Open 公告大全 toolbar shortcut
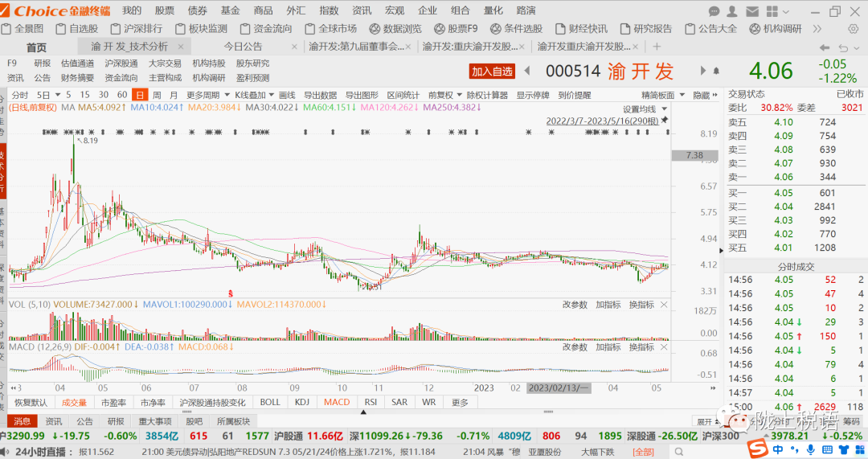The image size is (868, 459). (x=710, y=29)
